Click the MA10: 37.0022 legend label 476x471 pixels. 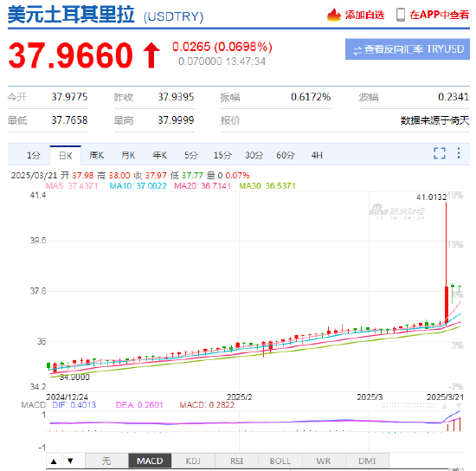138,186
